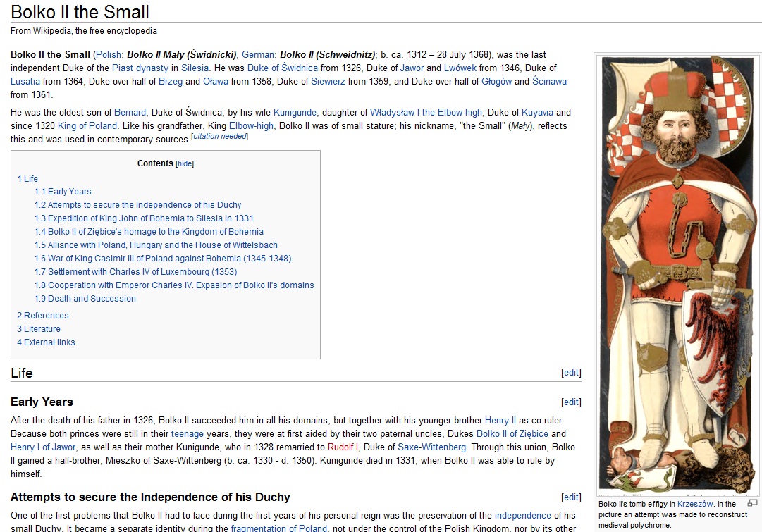The height and width of the screenshot is (532, 762).
Task: Open 1.6 War of King Casimir III entry
Action: (163, 259)
